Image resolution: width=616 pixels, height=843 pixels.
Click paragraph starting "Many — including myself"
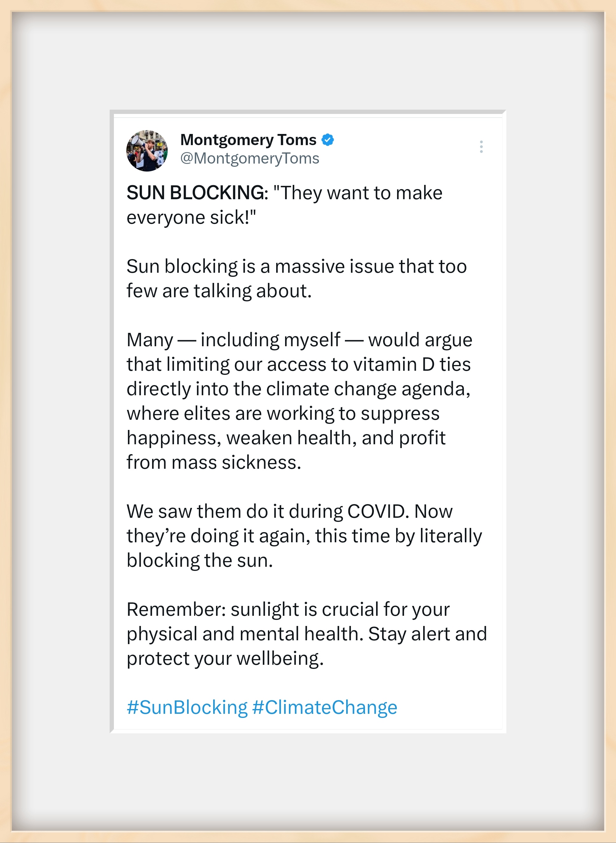298,401
